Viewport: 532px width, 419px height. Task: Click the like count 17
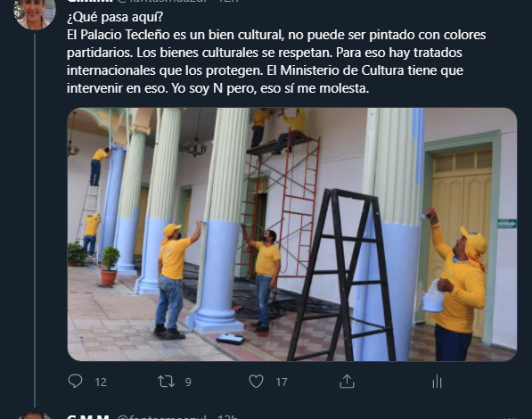tap(282, 382)
